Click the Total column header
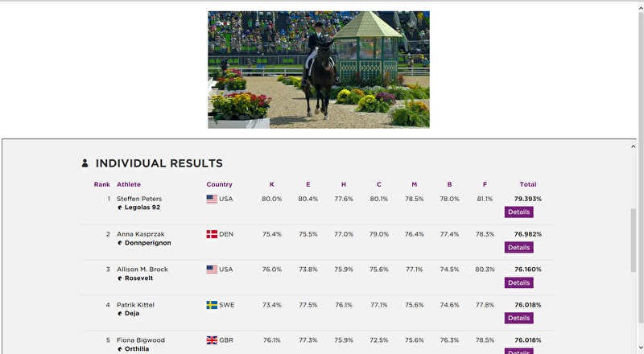644x354 pixels. [x=528, y=184]
